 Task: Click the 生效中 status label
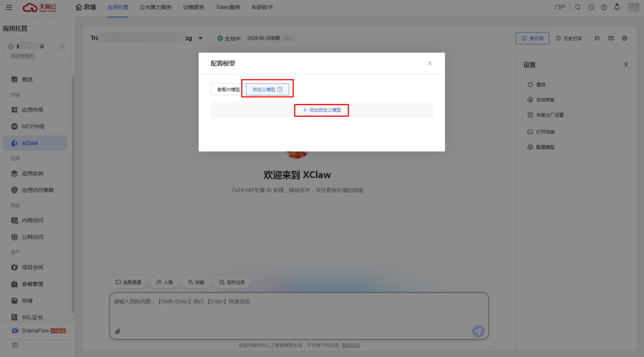[229, 38]
